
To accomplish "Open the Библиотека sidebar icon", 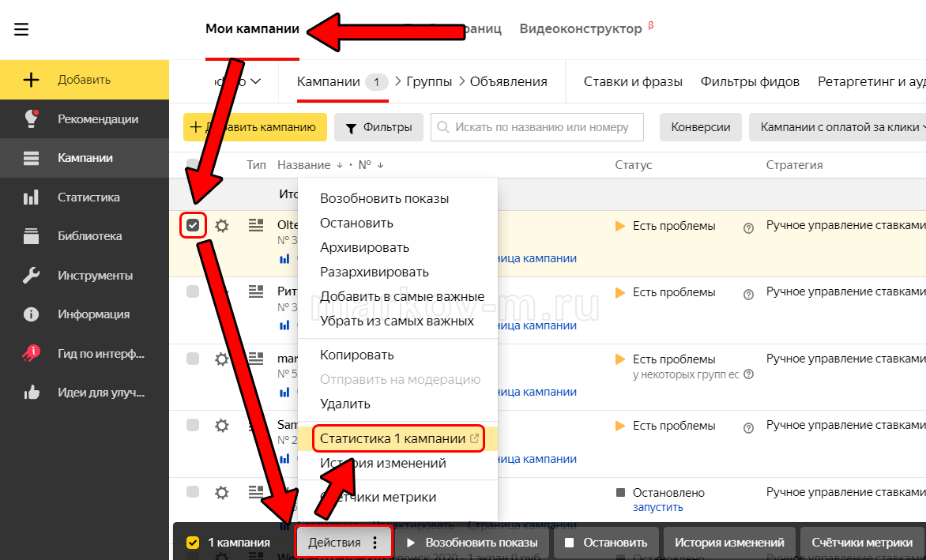I will [32, 236].
